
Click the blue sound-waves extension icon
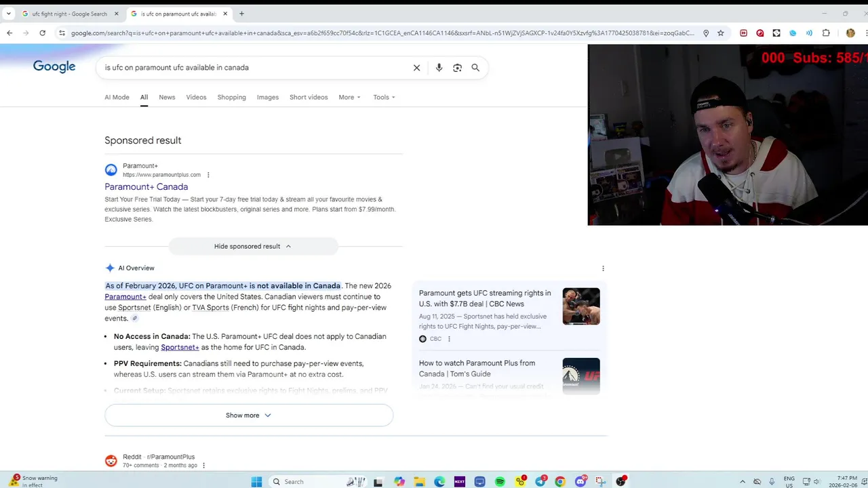pos(809,33)
